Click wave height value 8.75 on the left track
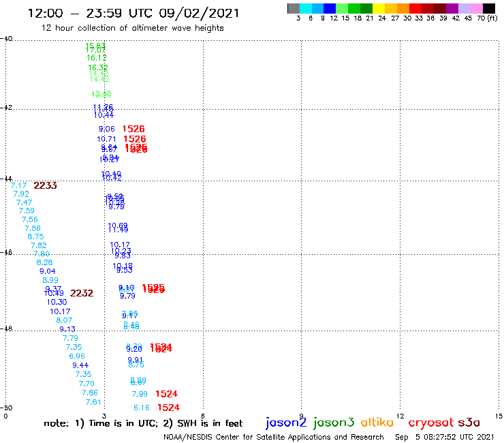Image resolution: width=504 pixels, height=443 pixels. [x=35, y=236]
